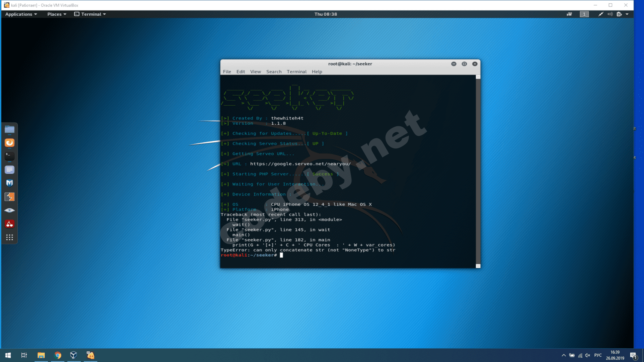Click the muted speaker icon in Windows tray
This screenshot has height=362, width=644.
(588, 355)
